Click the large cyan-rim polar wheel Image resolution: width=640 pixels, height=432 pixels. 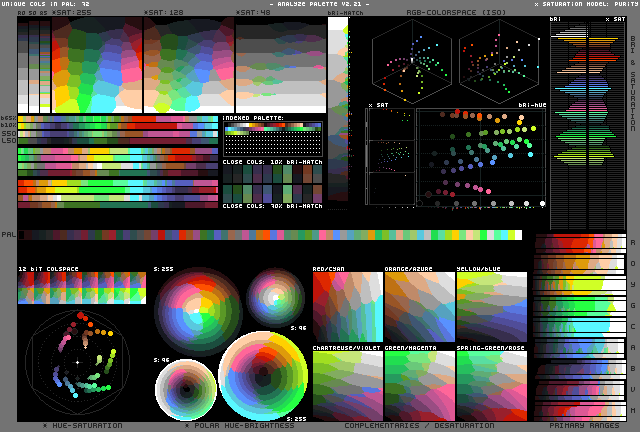[263, 376]
